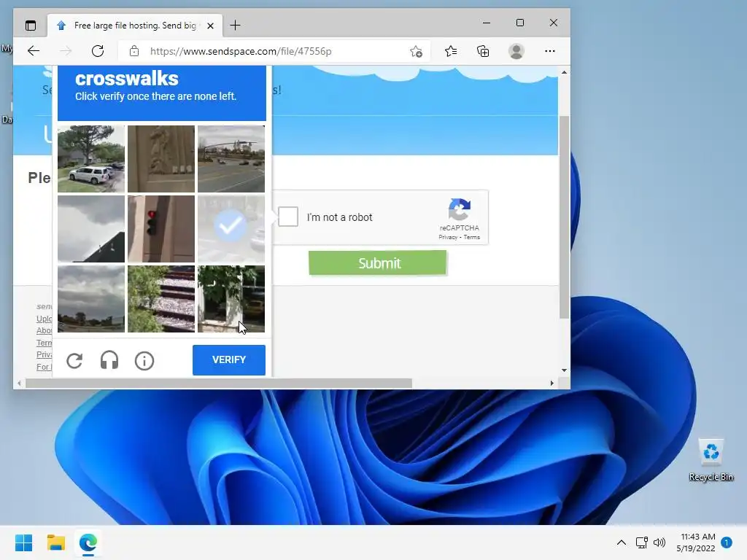
Task: Open Edge Collections
Action: coord(483,51)
